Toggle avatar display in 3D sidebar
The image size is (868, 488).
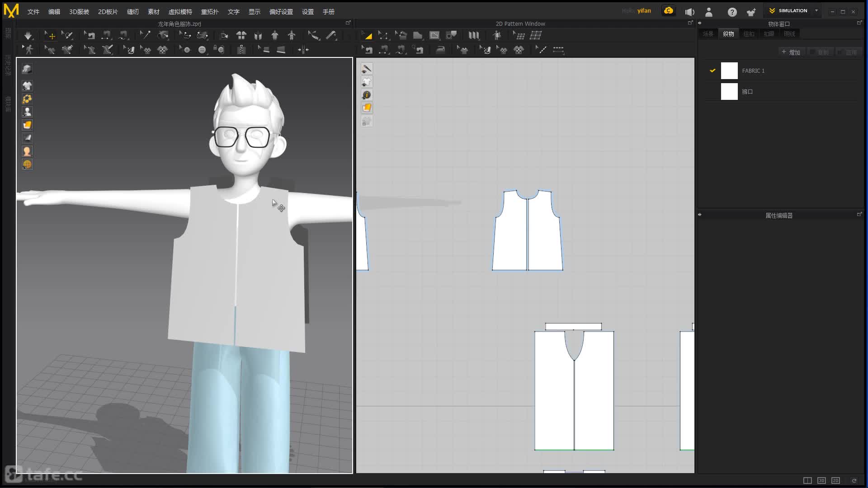point(27,112)
